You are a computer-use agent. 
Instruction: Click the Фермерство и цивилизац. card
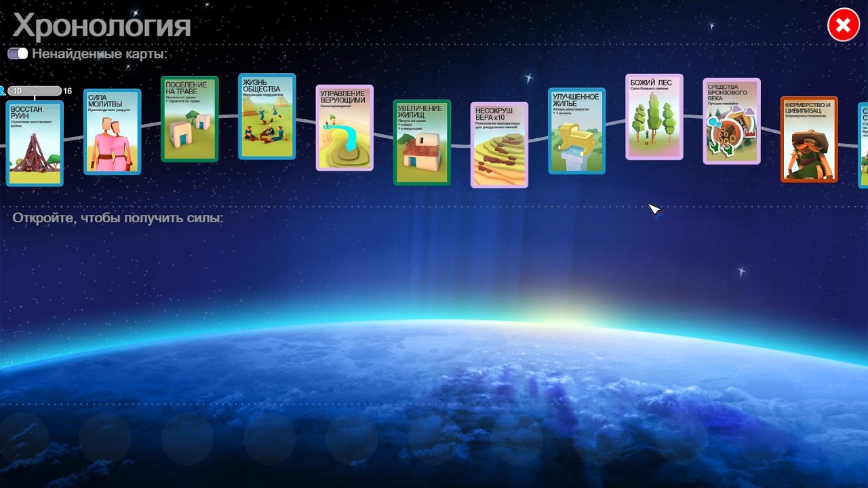tap(809, 140)
